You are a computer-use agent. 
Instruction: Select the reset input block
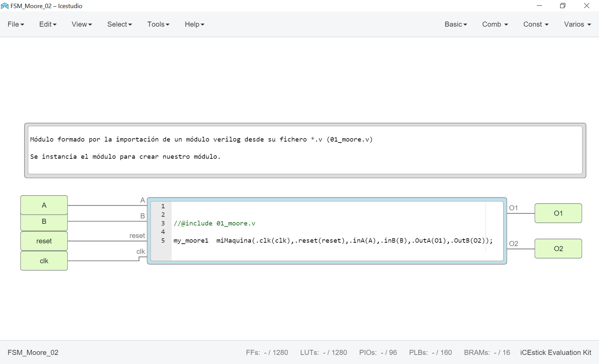coord(44,241)
